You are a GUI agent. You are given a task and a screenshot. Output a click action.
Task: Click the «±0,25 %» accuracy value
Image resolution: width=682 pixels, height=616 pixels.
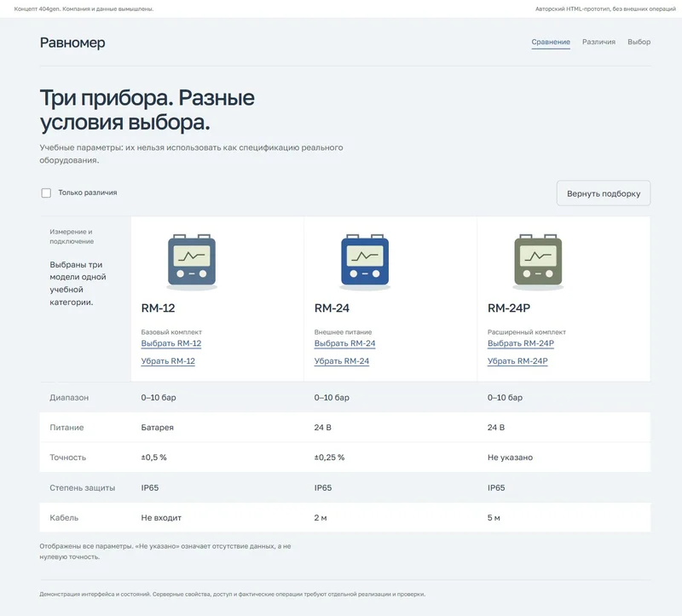[x=329, y=458]
